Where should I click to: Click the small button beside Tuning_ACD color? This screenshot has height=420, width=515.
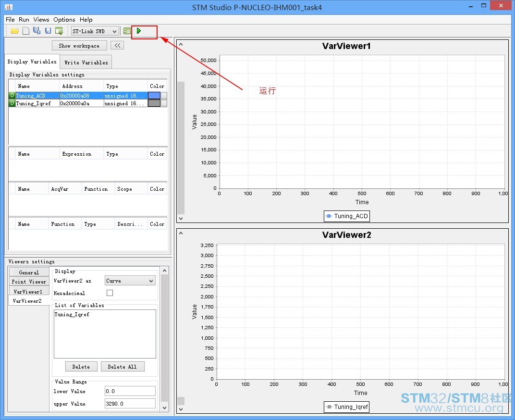[164, 96]
